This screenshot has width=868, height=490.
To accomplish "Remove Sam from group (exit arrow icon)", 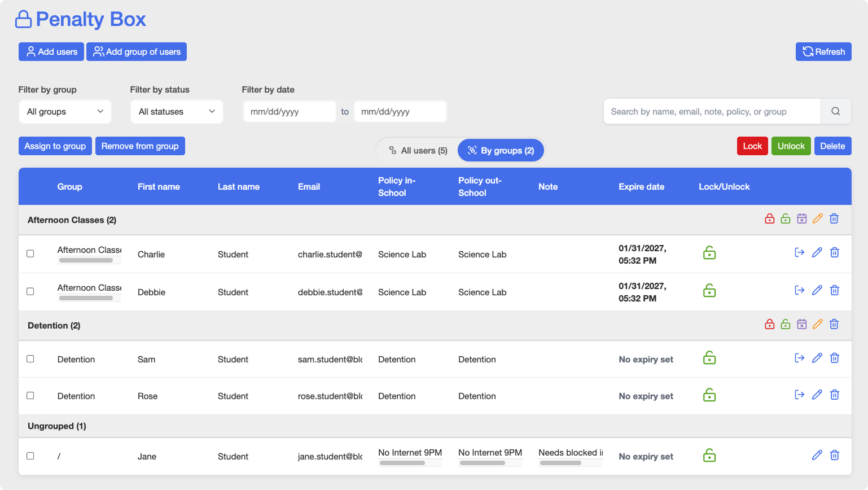I will point(800,358).
